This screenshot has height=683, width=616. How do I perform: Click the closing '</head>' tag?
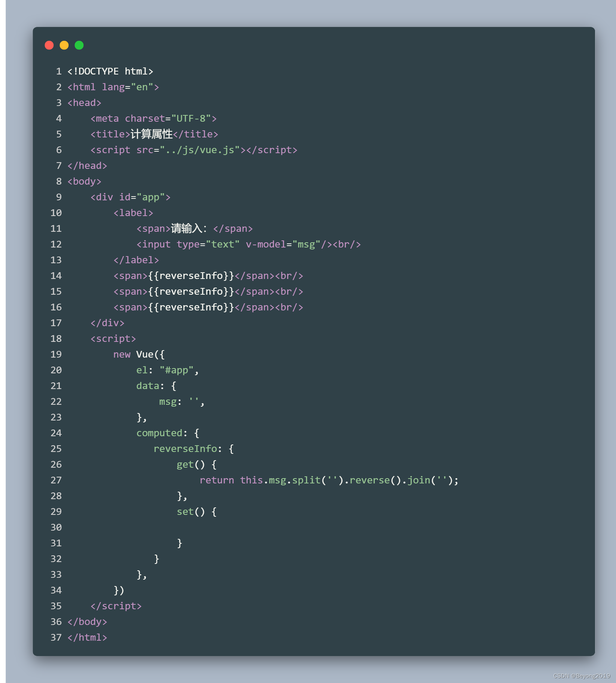[x=87, y=166]
